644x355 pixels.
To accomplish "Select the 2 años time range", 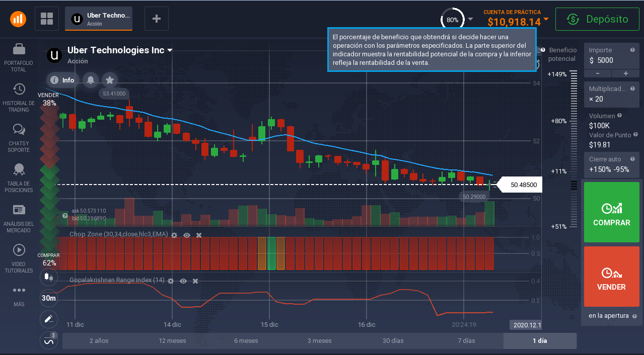I will (x=99, y=340).
